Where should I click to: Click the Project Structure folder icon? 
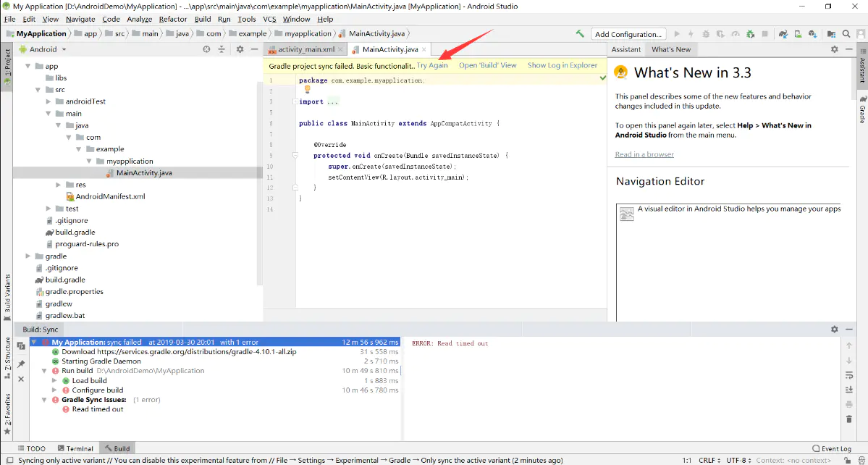832,34
